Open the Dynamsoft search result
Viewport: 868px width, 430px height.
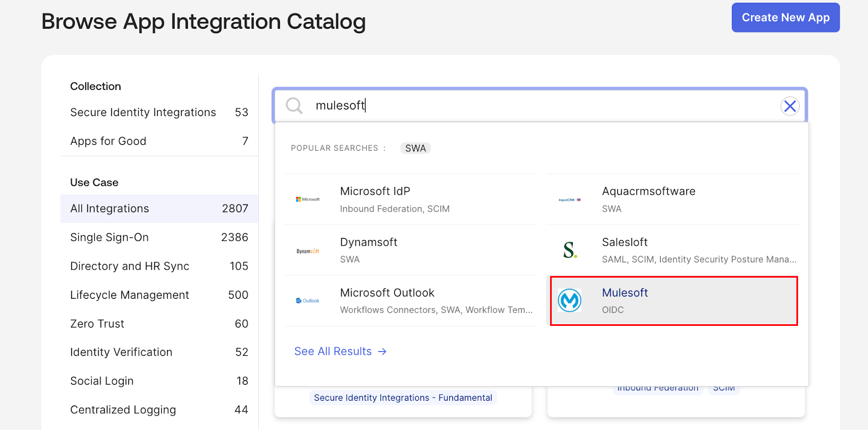[x=411, y=250]
